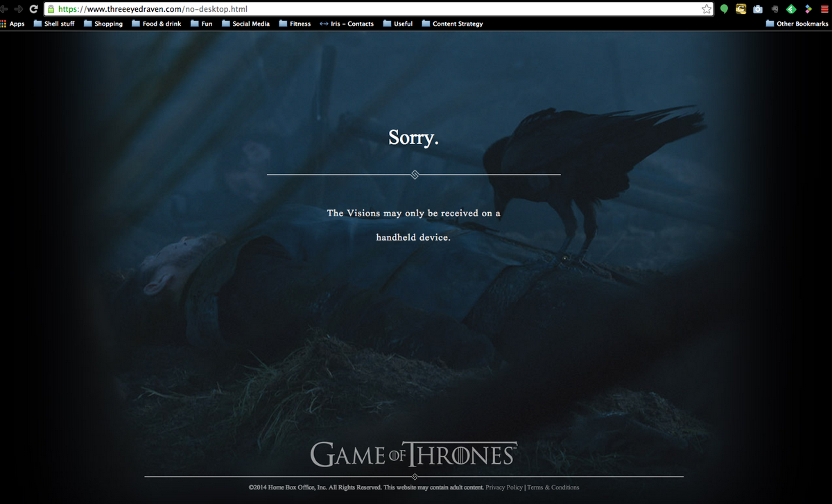Image resolution: width=832 pixels, height=504 pixels.
Task: Reload the page with the refresh icon
Action: [33, 9]
